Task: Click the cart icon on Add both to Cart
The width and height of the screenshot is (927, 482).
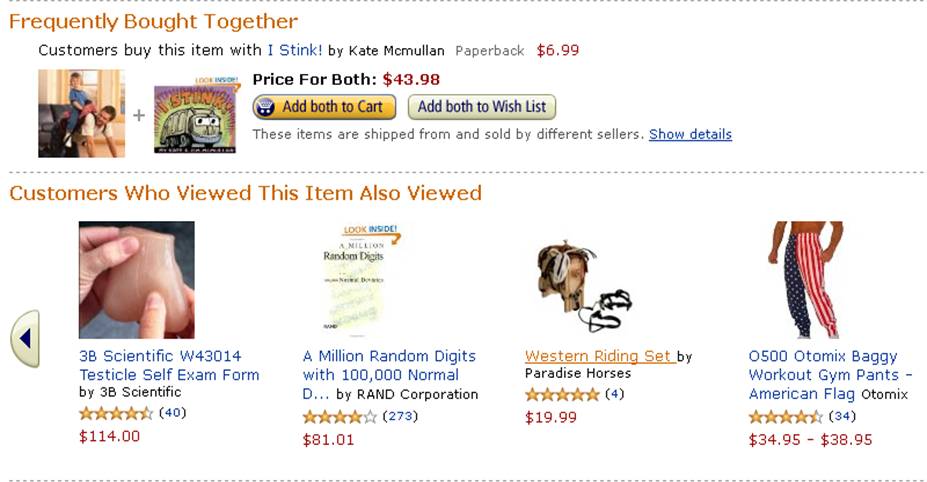Action: pyautogui.click(x=266, y=107)
